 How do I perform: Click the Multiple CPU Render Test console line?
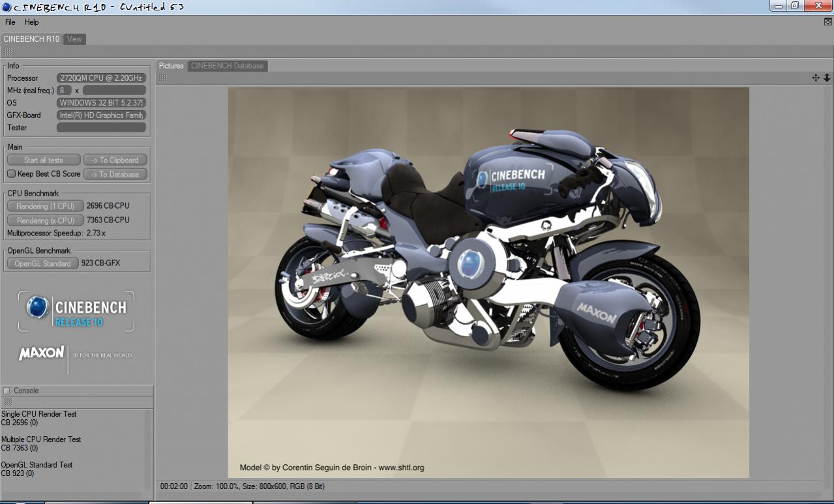click(41, 439)
